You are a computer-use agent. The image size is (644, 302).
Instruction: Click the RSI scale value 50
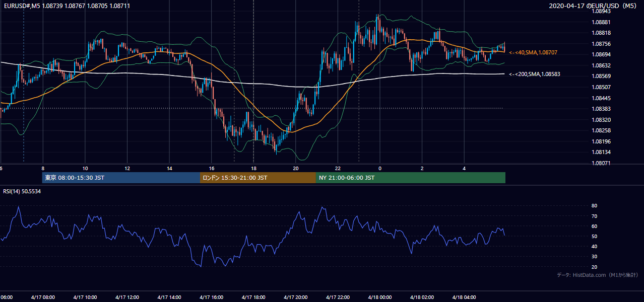(595, 236)
